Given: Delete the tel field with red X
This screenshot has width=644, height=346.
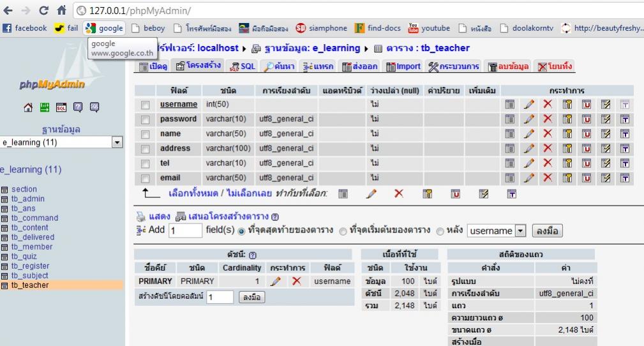Looking at the screenshot, I should pyautogui.click(x=548, y=163).
